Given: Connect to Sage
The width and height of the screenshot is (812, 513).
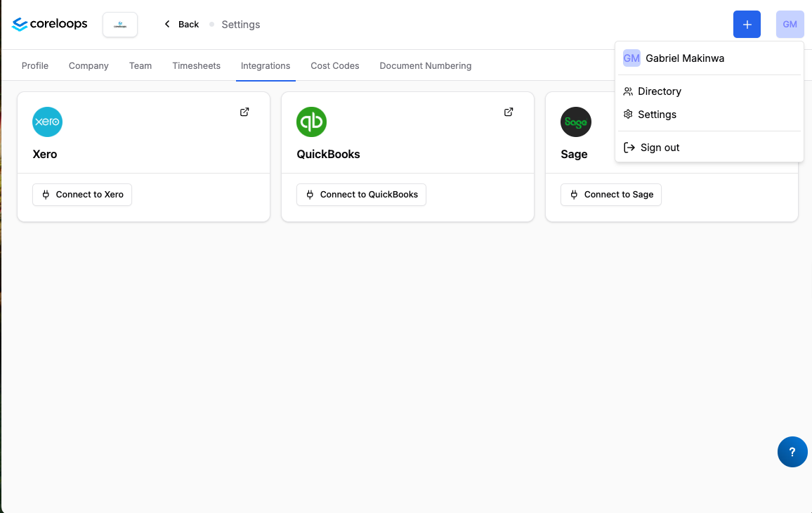Looking at the screenshot, I should click(x=610, y=195).
